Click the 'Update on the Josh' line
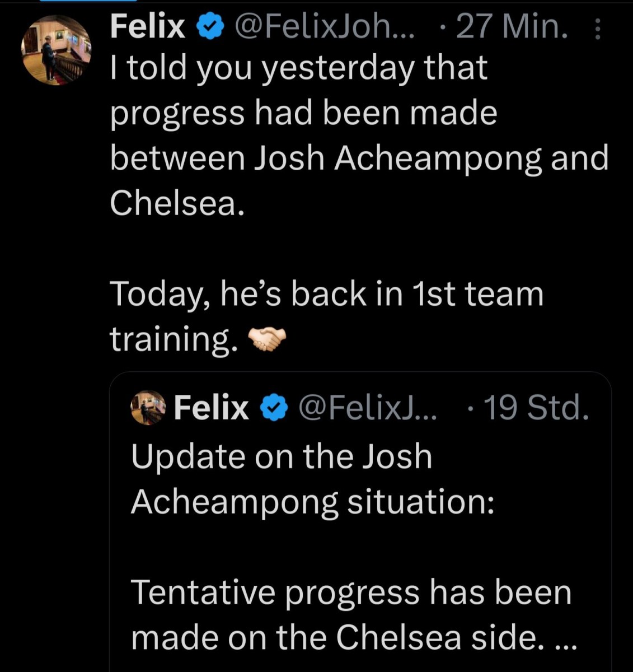 click(x=282, y=456)
